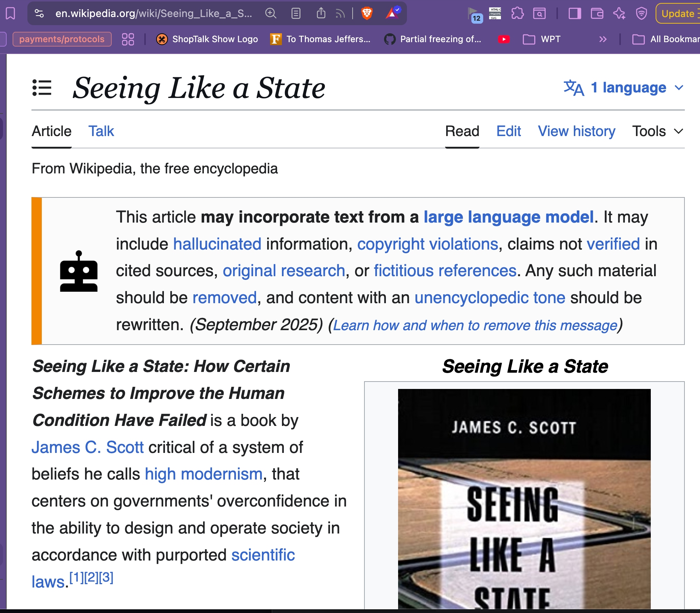Open the Tools dropdown menu

(x=657, y=131)
